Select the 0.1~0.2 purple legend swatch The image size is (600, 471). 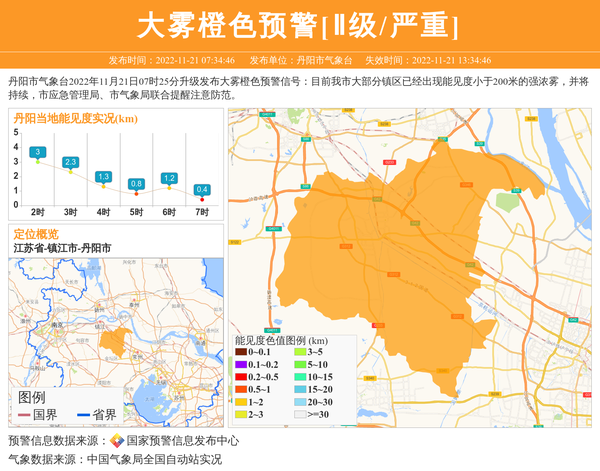(x=241, y=365)
